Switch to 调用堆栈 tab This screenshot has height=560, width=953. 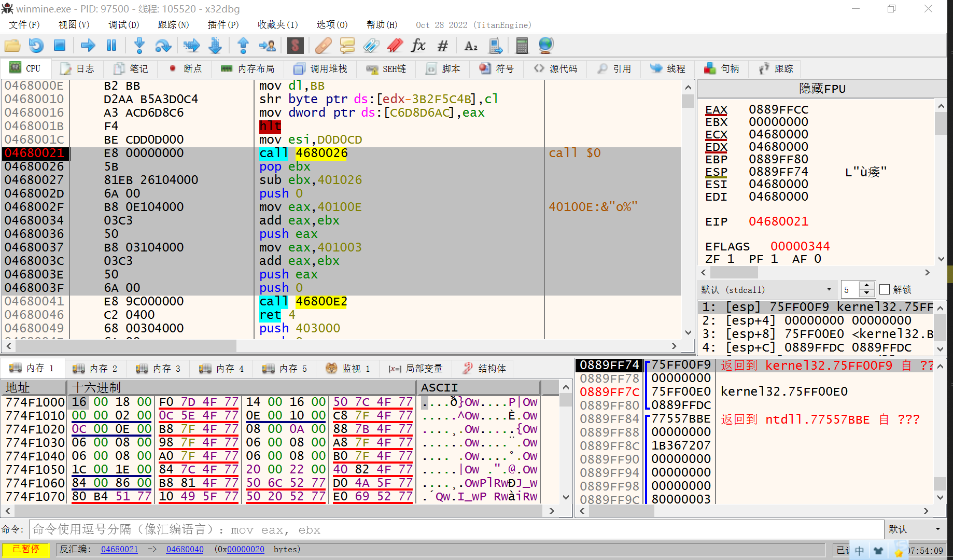(320, 68)
